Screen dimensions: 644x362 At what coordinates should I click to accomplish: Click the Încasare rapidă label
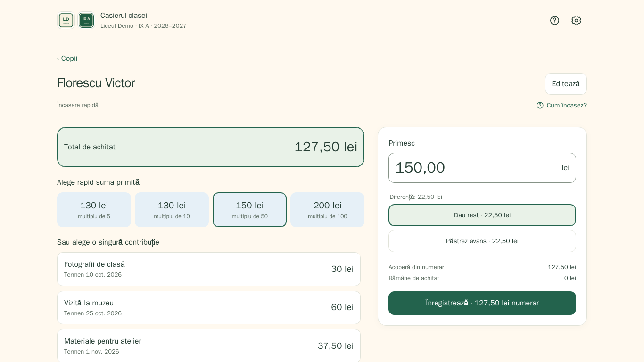click(x=78, y=105)
